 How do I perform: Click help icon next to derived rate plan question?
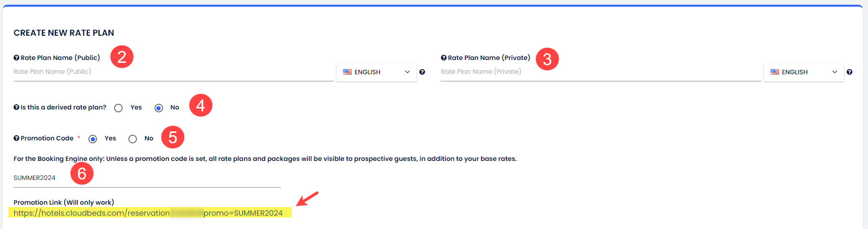16,107
